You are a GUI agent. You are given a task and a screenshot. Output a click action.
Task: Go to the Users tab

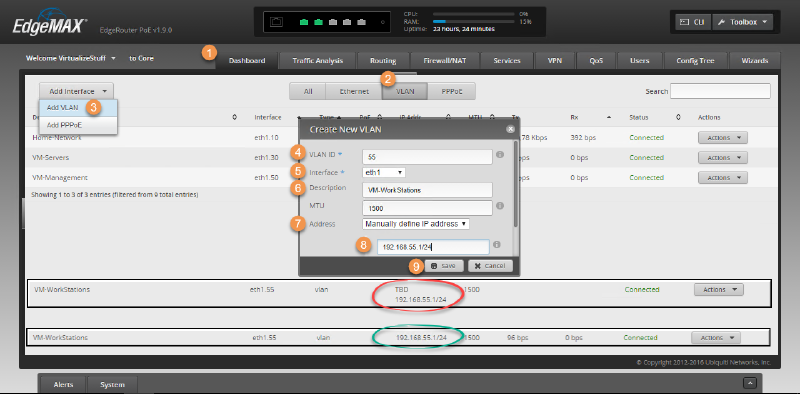(x=639, y=61)
